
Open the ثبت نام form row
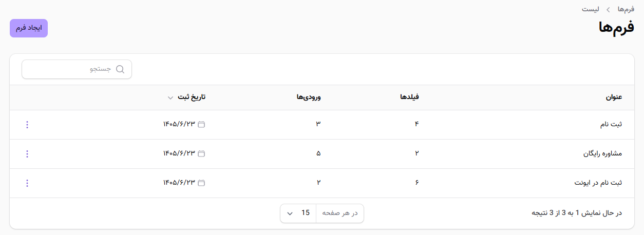pyautogui.click(x=322, y=125)
